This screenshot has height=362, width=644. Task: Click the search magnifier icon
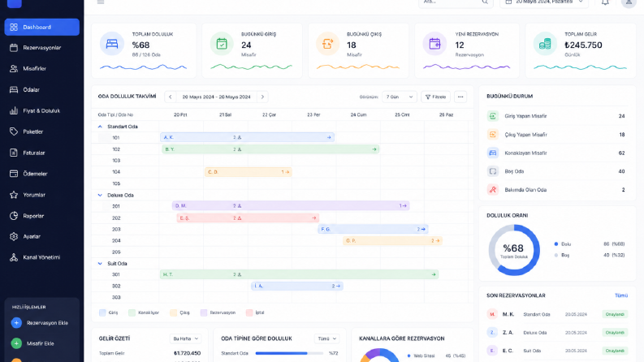click(485, 2)
